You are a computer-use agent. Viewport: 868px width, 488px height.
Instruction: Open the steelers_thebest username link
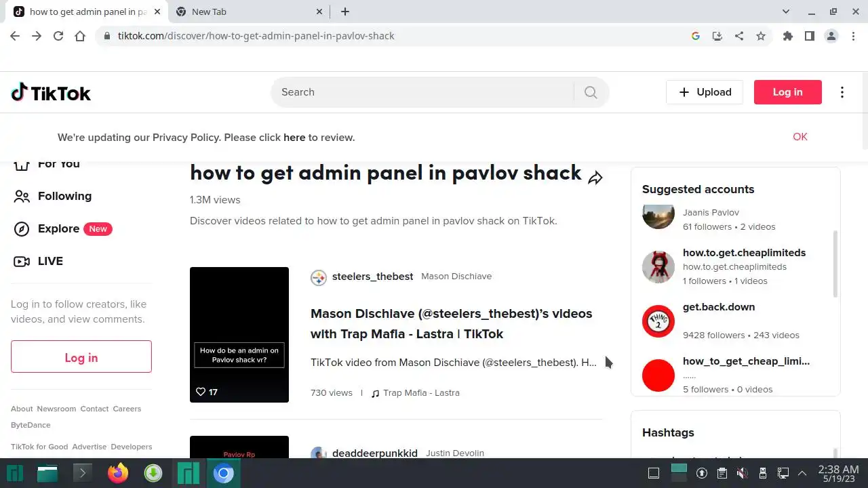372,277
